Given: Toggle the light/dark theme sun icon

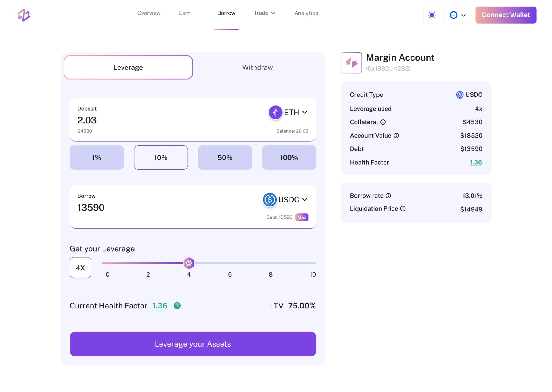Looking at the screenshot, I should [x=432, y=15].
